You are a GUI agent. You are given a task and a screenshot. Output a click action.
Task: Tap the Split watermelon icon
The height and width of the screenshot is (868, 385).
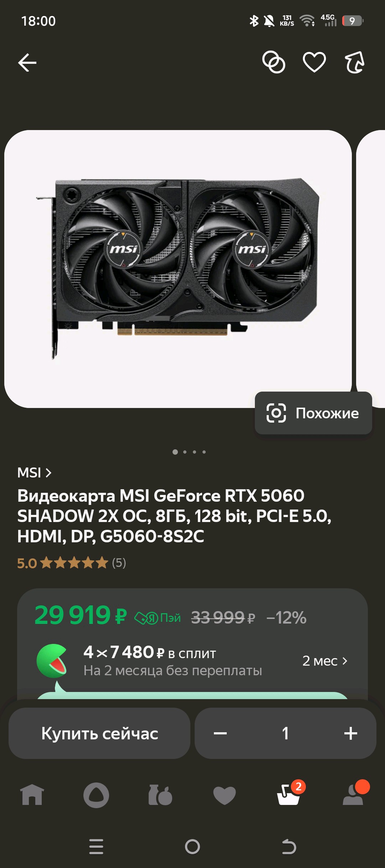[x=52, y=661]
